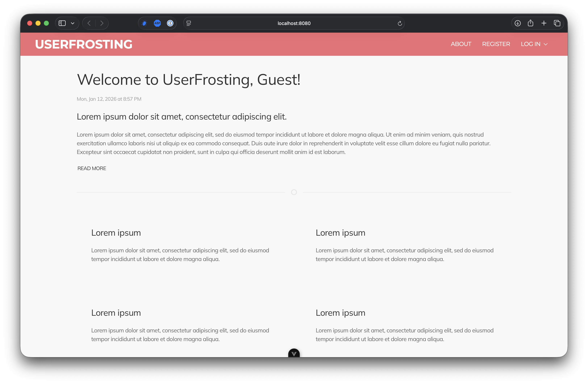588x384 pixels.
Task: Expand the LOG IN dropdown menu
Action: (534, 44)
